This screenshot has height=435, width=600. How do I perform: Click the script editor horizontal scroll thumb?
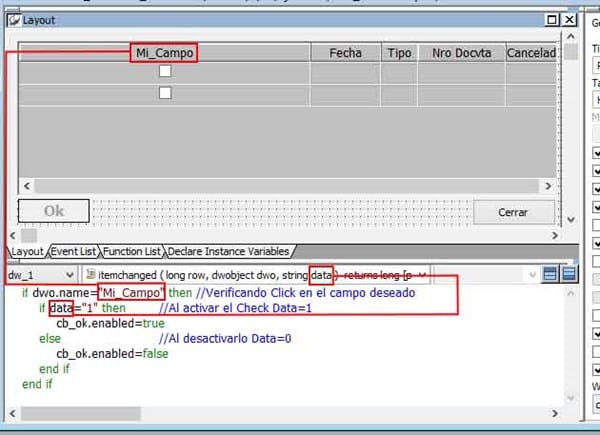81,414
